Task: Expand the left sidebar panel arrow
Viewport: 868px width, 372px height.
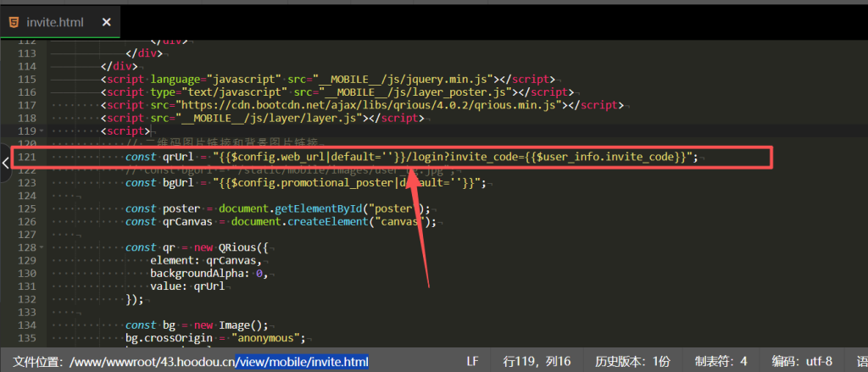Action: click(x=5, y=163)
